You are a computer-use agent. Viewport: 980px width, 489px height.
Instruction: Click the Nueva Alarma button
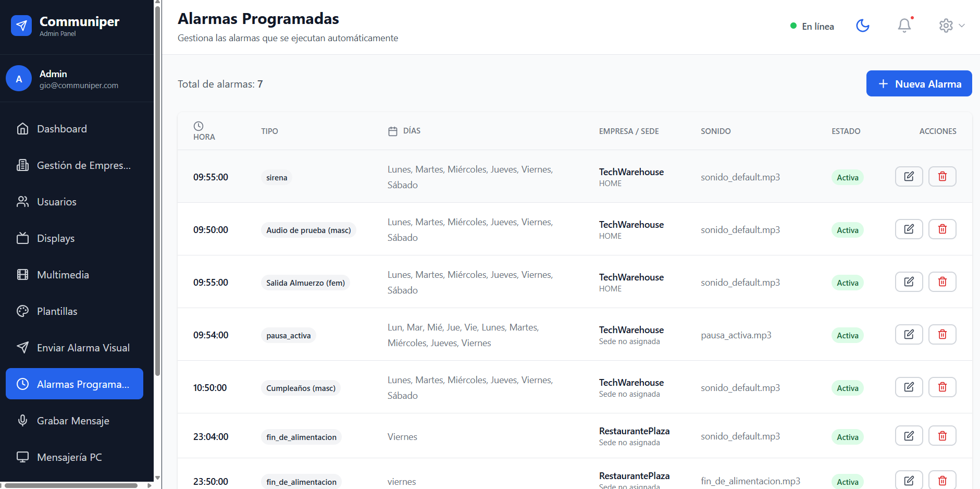pyautogui.click(x=919, y=83)
